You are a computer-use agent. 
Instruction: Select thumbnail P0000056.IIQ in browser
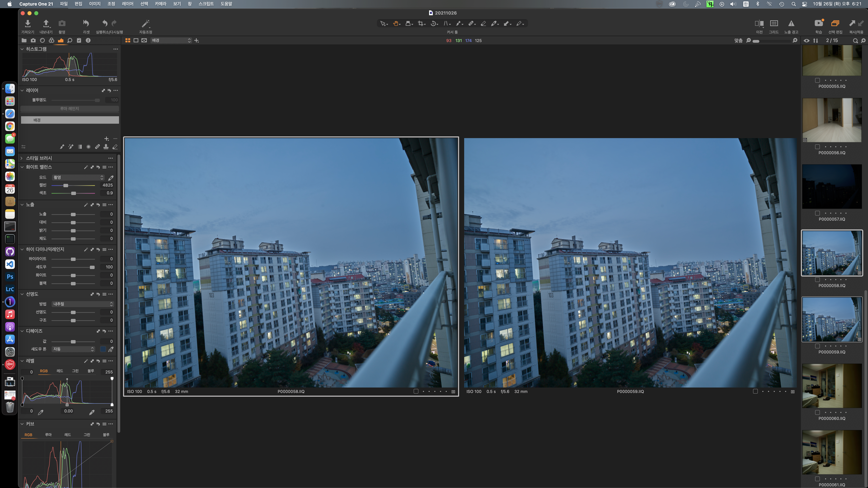832,120
